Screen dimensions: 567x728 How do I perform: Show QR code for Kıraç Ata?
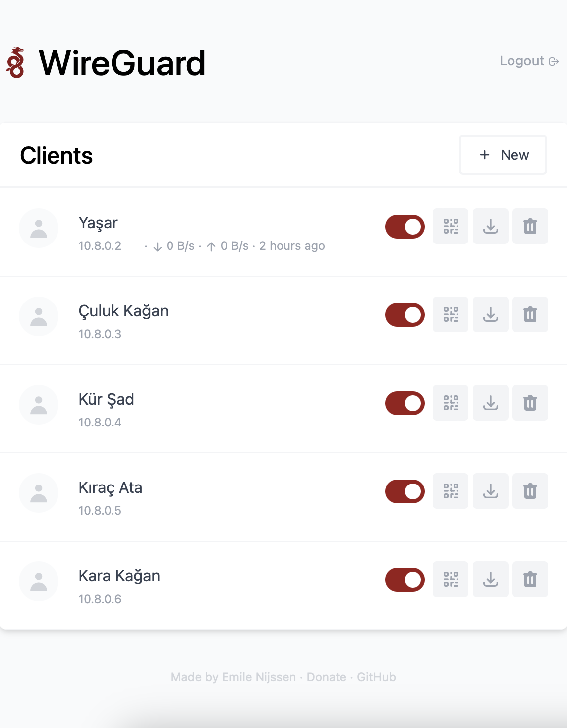(x=451, y=491)
